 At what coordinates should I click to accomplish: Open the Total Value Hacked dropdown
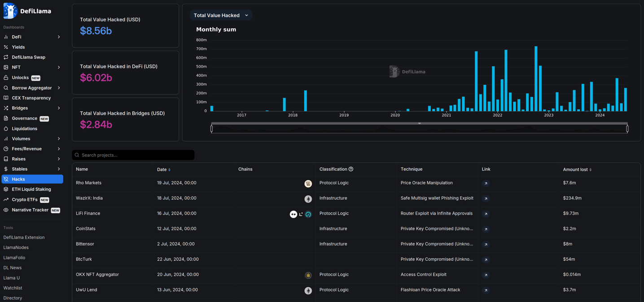(221, 15)
